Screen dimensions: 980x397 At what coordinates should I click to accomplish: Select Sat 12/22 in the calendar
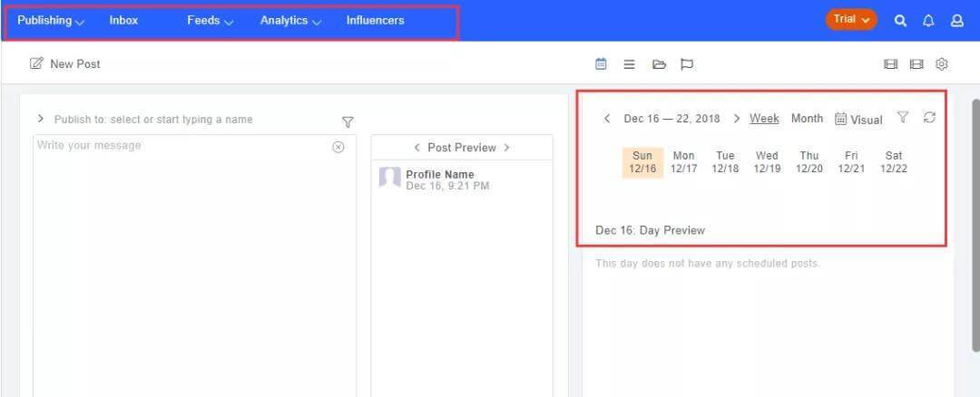pos(894,162)
